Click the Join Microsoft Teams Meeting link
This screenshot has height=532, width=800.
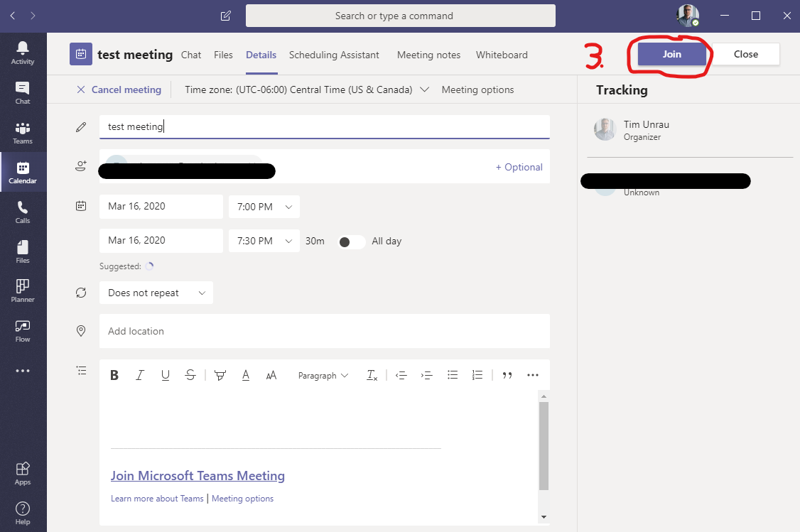[198, 476]
